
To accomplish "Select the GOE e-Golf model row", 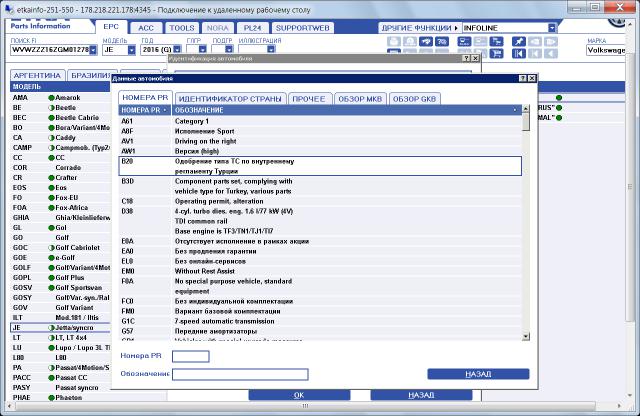I will (60, 258).
